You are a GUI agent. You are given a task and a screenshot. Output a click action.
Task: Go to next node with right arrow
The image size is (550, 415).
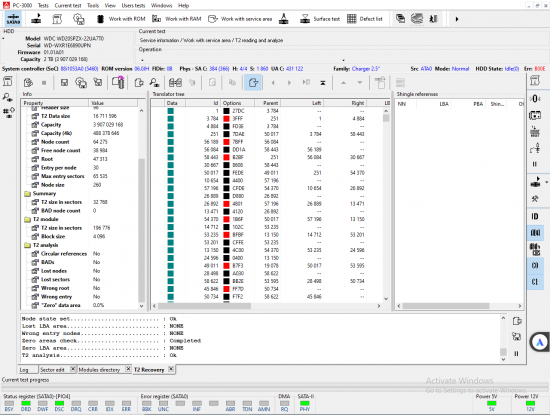pos(289,83)
